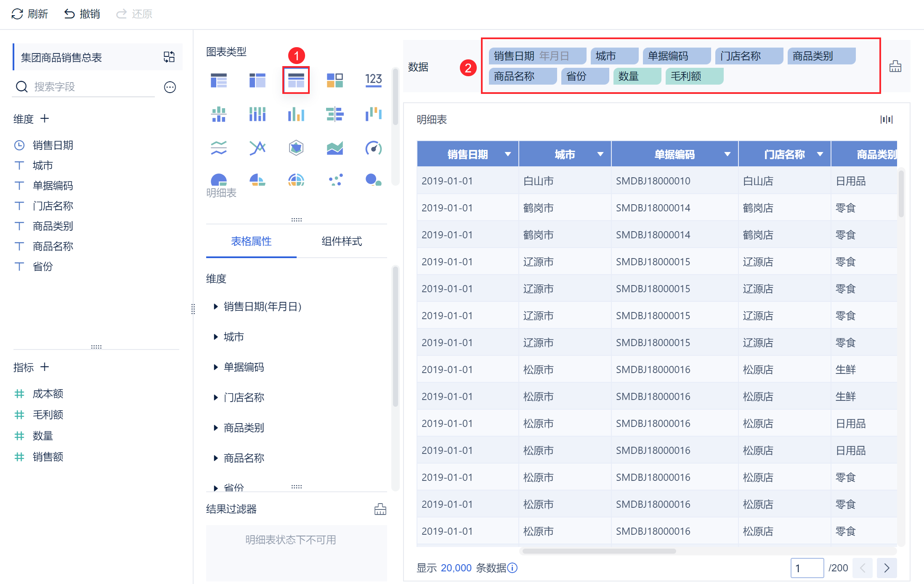Clear result filter with broom icon
The image size is (924, 584).
point(380,509)
